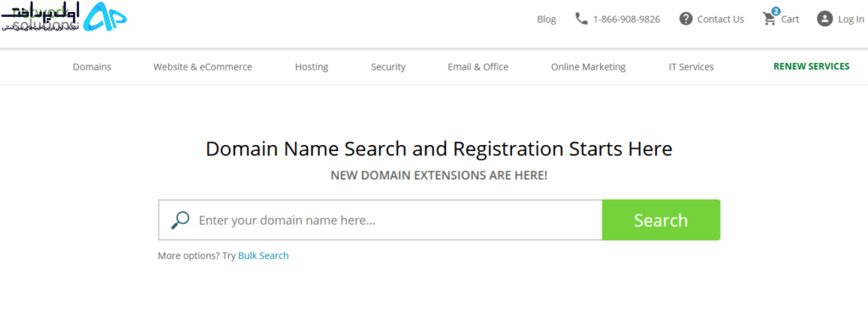Open the Hosting menu
This screenshot has width=868, height=314.
[x=312, y=67]
